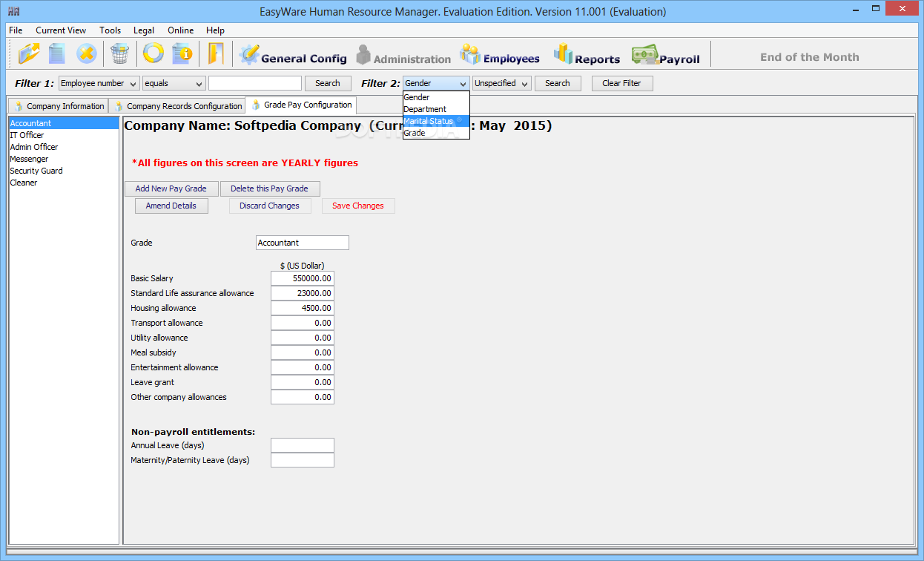Image resolution: width=924 pixels, height=561 pixels.
Task: Click the blue document toolbar icon
Action: click(57, 53)
